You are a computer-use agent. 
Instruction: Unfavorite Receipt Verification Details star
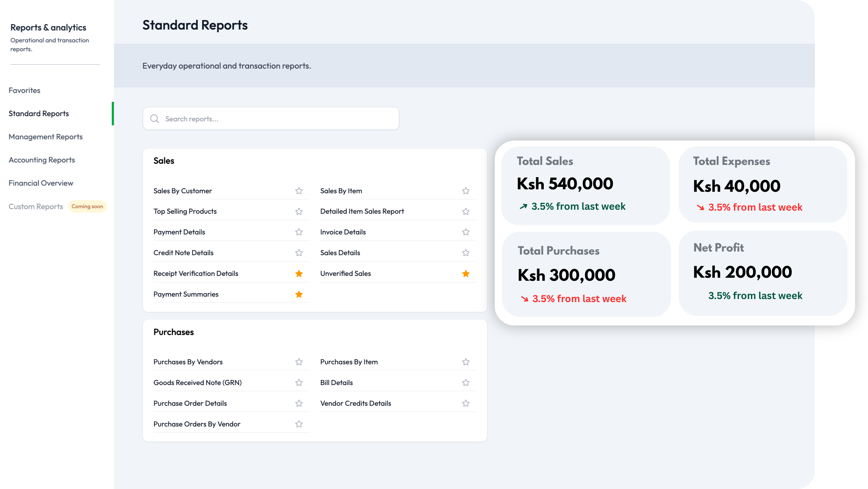click(299, 273)
